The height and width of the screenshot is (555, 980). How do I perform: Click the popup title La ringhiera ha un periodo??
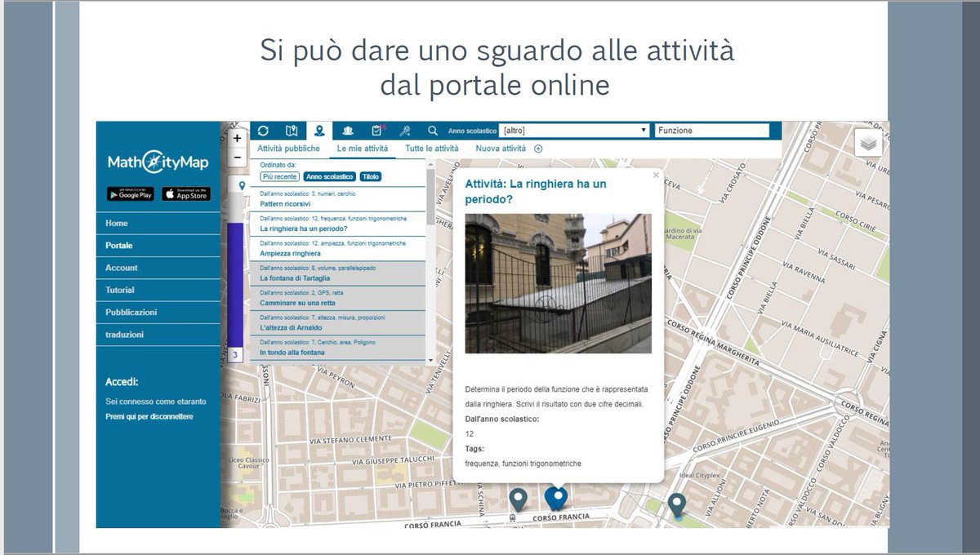(x=536, y=191)
